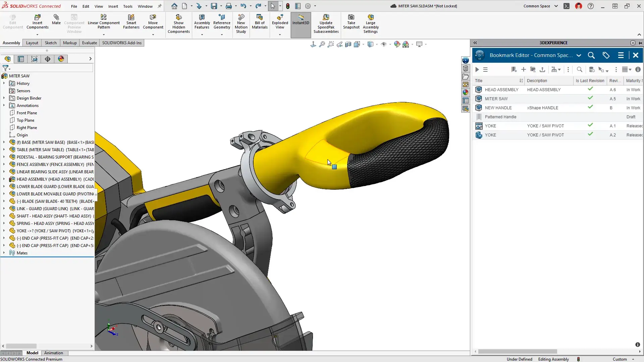Switch to the Animation tab
Image resolution: width=644 pixels, height=362 pixels.
(54, 353)
